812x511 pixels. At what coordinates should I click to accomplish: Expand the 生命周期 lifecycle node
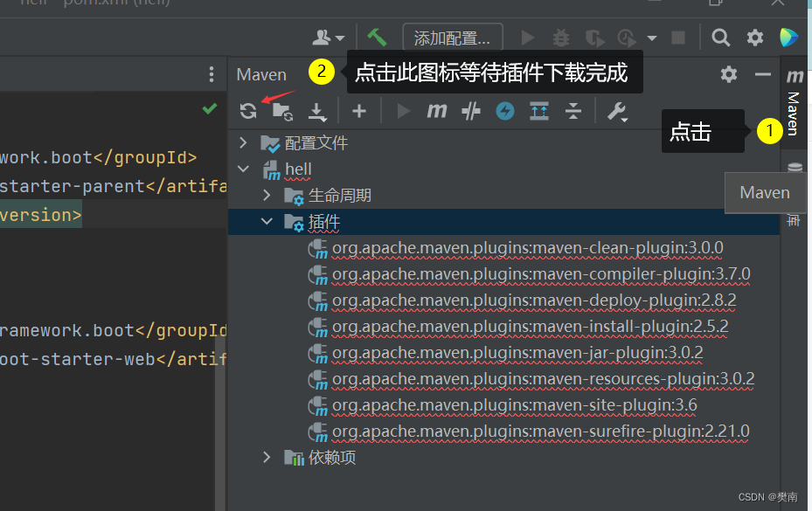267,195
